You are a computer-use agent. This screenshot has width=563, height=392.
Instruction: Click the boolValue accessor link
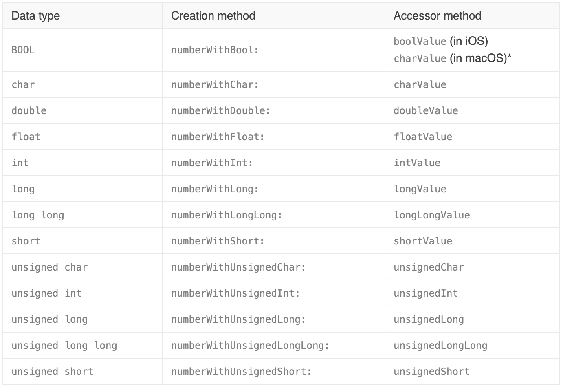420,41
